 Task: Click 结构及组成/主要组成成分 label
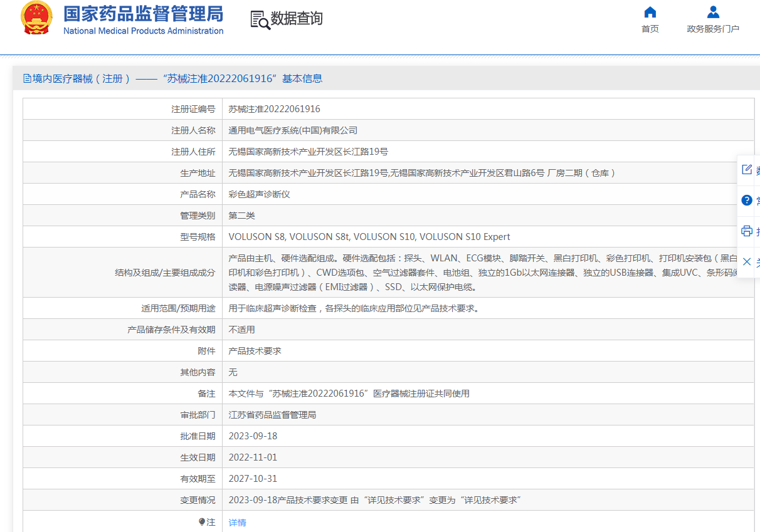[165, 273]
